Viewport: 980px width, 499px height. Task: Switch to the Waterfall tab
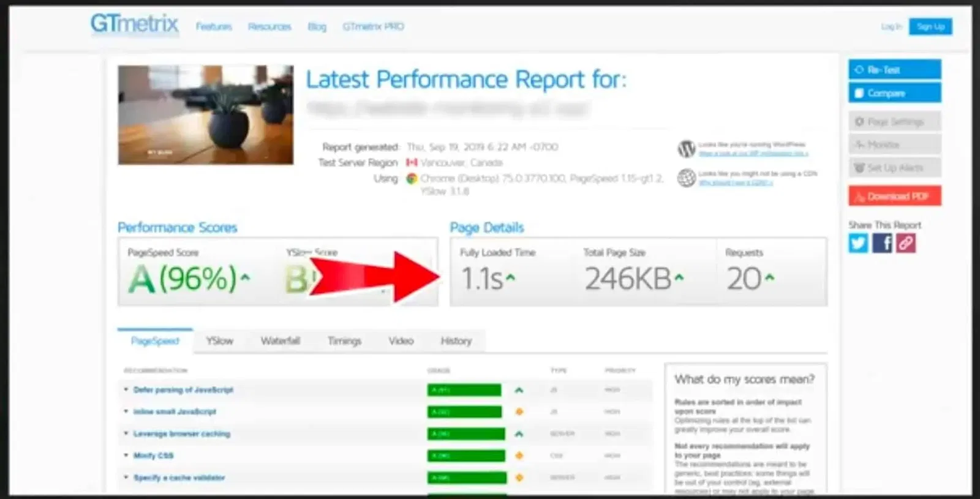281,341
